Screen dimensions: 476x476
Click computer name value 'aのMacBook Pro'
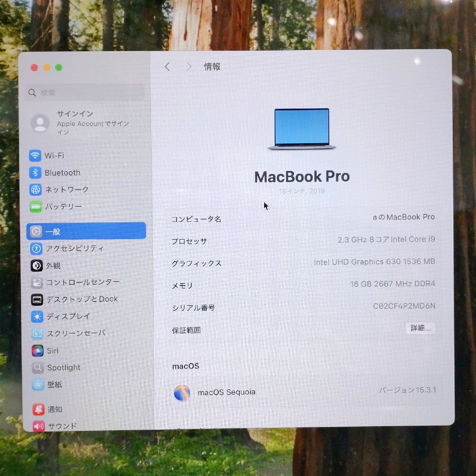[x=403, y=217]
